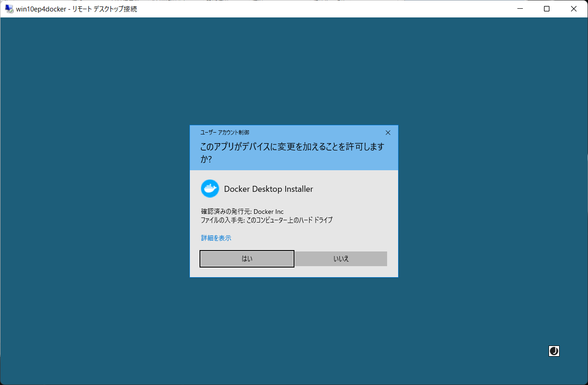Click the publisher line 確認済みの発行元: Docker Inc
Viewport: 588px width, 385px height.
[242, 211]
